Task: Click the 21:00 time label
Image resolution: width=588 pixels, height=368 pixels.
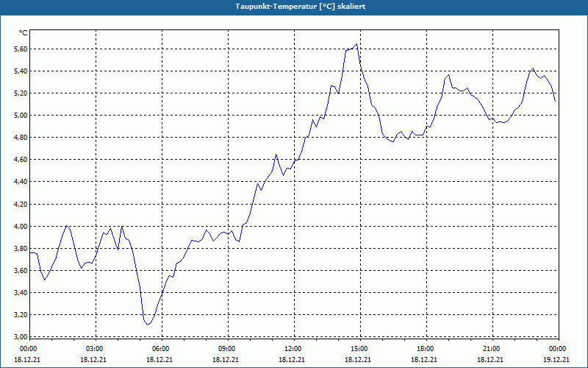Action: tap(491, 349)
